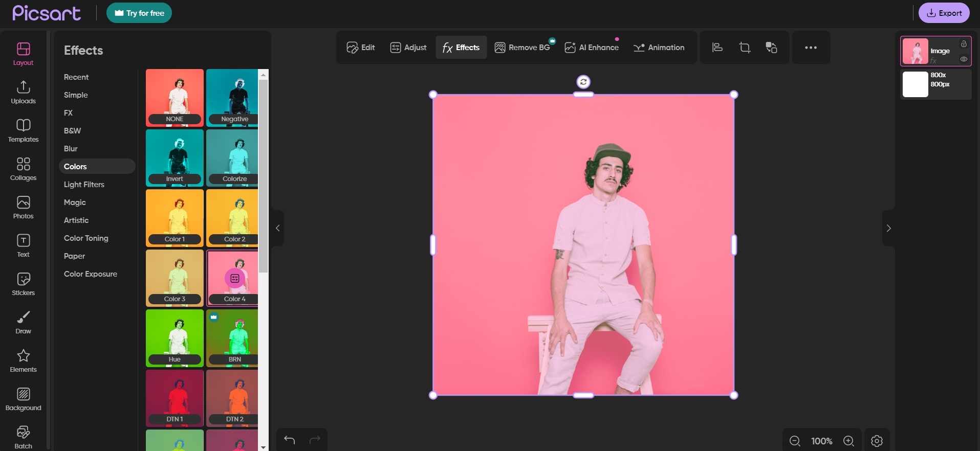Click the rotate handle above image
Screen dimensions: 980x451
(x=583, y=82)
